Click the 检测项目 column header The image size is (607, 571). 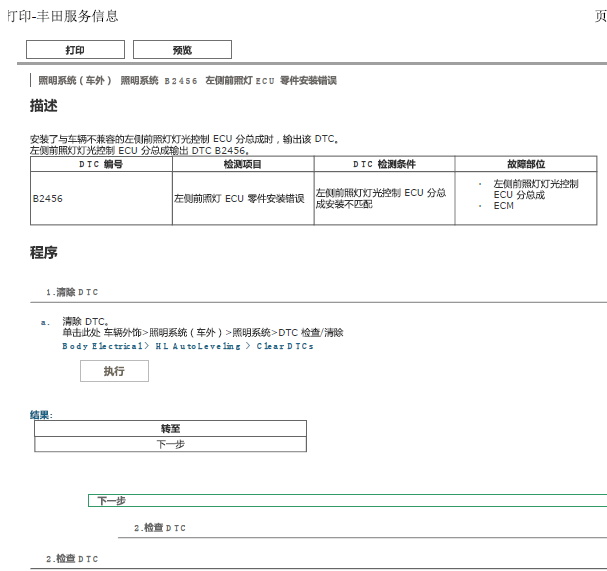pos(243,164)
